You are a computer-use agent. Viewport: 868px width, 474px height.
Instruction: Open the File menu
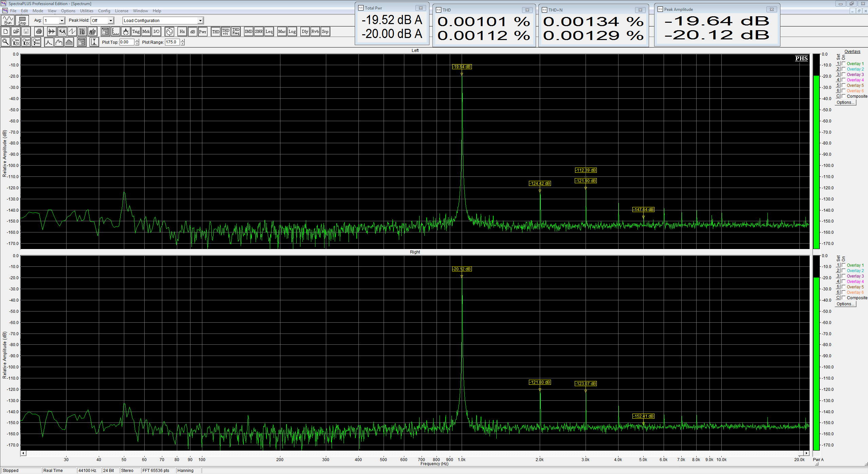(x=13, y=11)
